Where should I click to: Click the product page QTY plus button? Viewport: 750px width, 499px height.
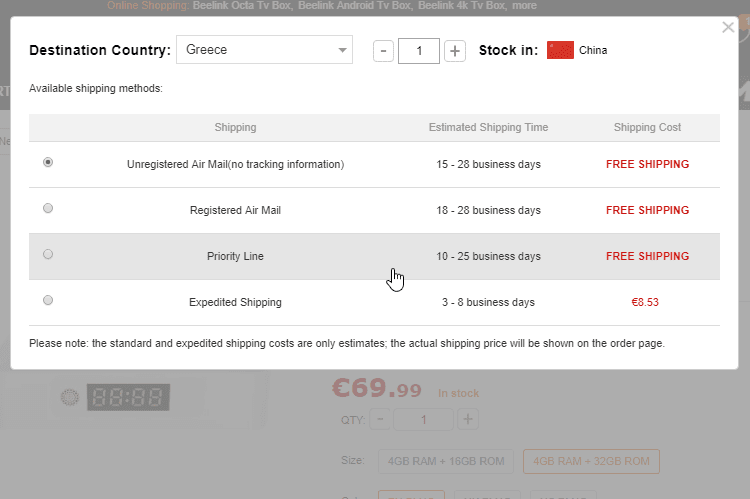click(x=467, y=420)
